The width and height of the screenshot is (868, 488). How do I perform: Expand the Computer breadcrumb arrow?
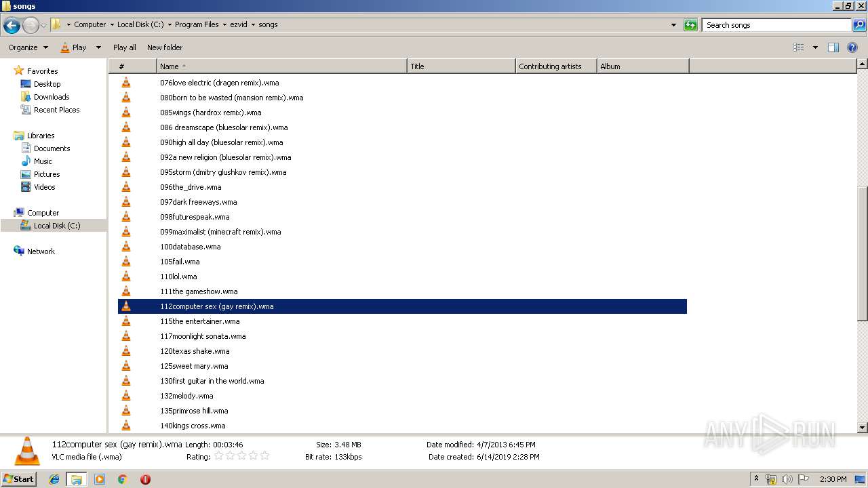point(112,24)
